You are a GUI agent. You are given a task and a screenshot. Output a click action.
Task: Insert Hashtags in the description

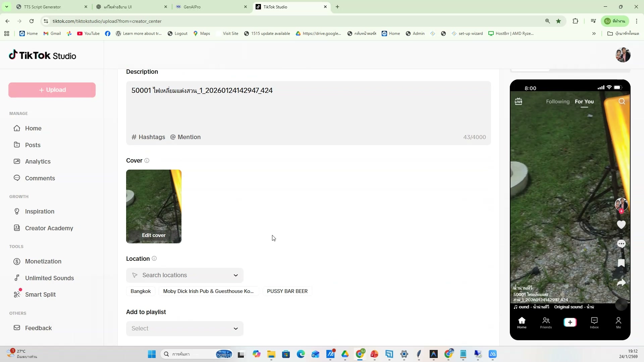point(148,137)
